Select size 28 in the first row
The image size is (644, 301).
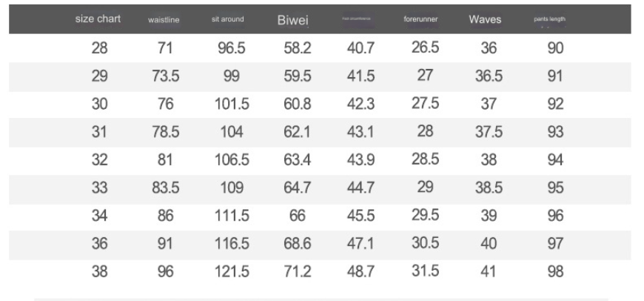99,48
